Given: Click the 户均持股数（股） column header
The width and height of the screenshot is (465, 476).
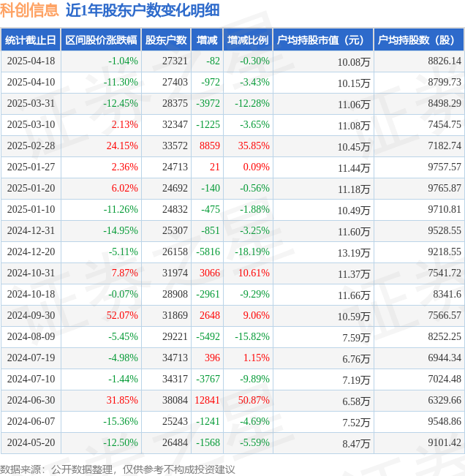Looking at the screenshot, I should pyautogui.click(x=419, y=39).
